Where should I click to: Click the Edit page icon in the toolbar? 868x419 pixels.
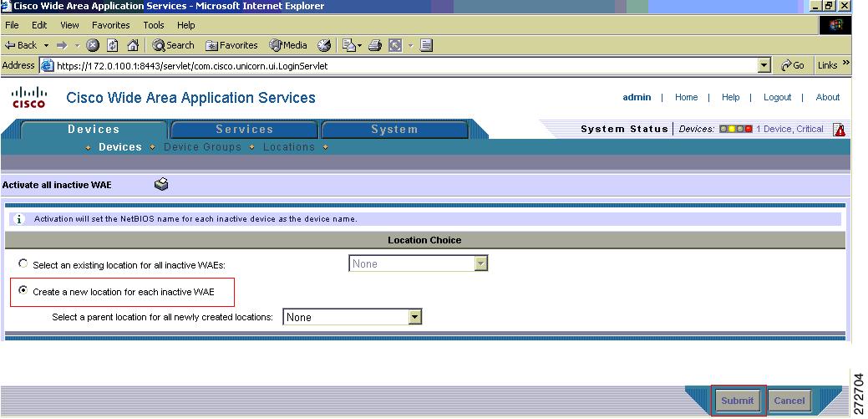(x=395, y=45)
